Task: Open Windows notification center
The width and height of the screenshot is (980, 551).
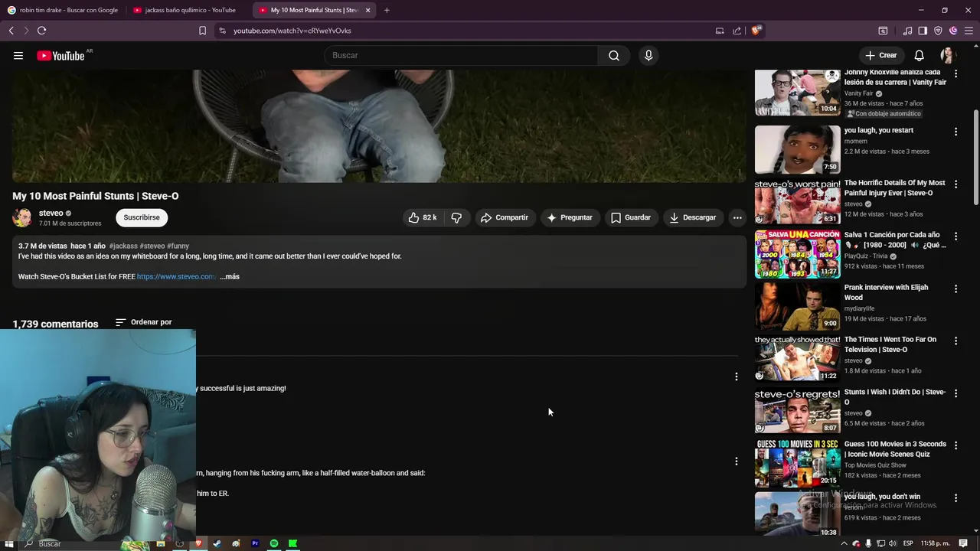Action: pos(963,543)
